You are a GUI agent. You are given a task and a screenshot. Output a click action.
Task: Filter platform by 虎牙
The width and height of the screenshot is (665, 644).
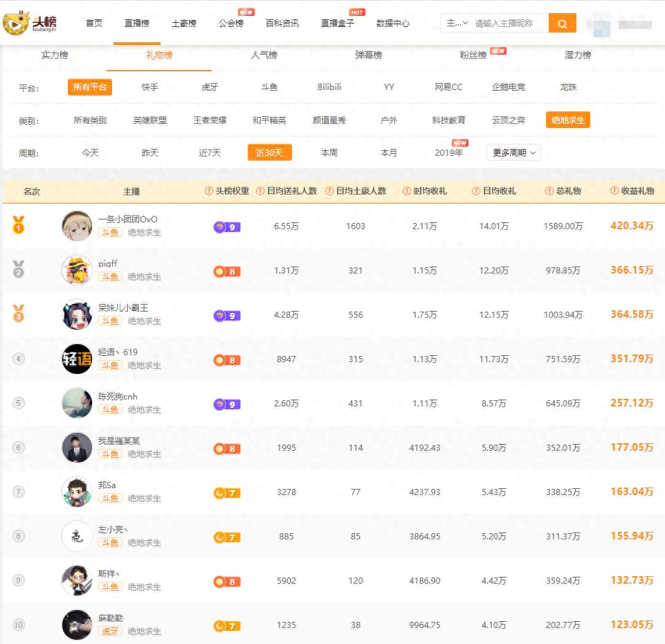click(210, 87)
